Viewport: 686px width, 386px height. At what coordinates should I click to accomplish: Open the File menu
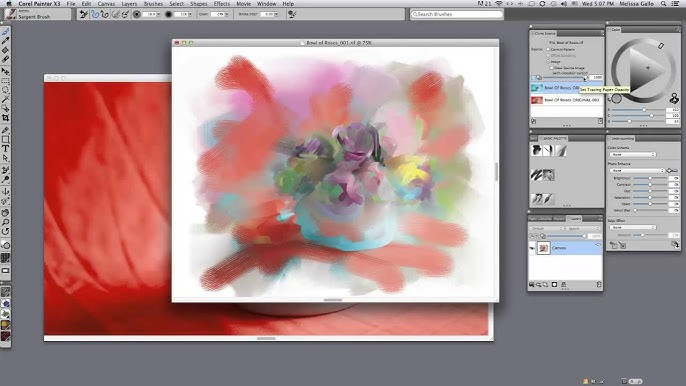pos(71,4)
